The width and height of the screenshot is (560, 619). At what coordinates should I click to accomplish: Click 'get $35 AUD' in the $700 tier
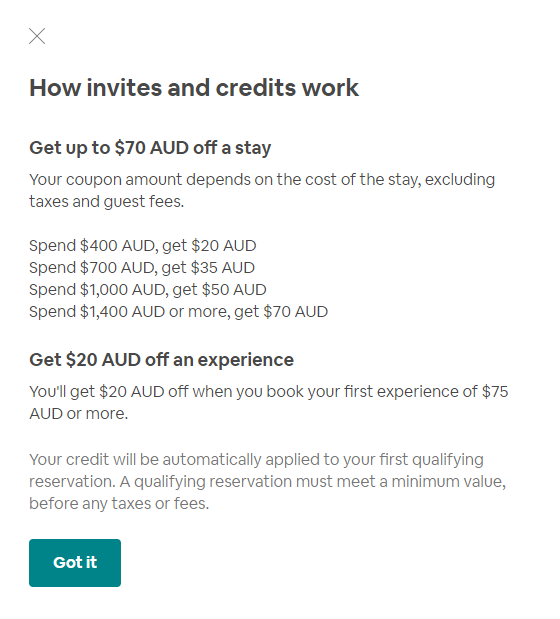pyautogui.click(x=208, y=268)
